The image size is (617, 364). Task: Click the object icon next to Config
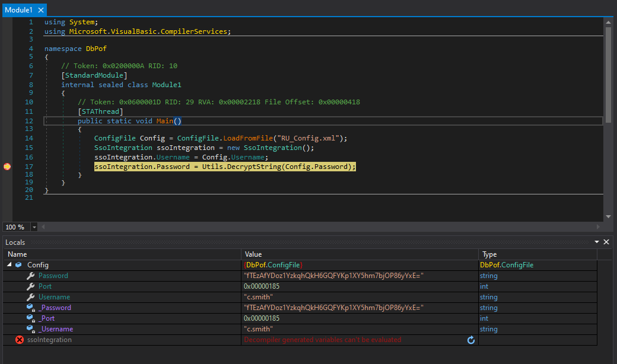18,265
